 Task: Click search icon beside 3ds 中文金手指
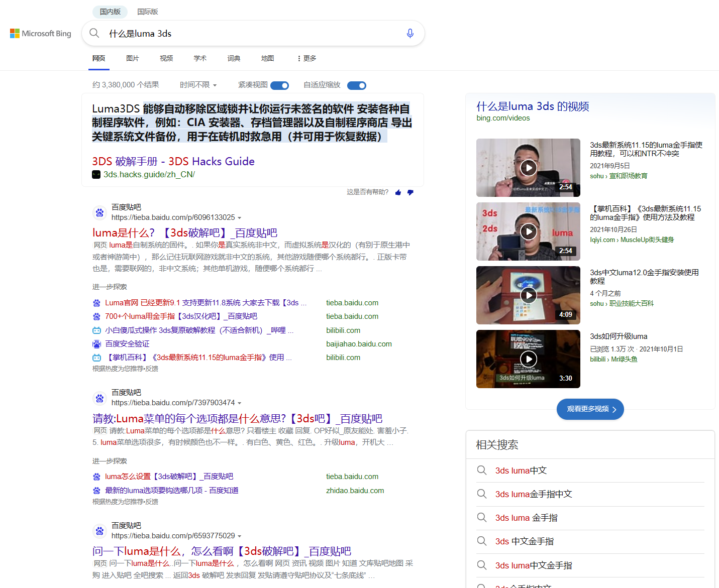482,541
